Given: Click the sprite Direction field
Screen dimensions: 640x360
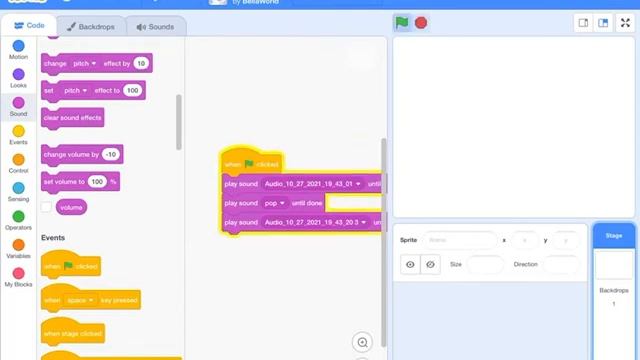Looking at the screenshot, I should [561, 264].
